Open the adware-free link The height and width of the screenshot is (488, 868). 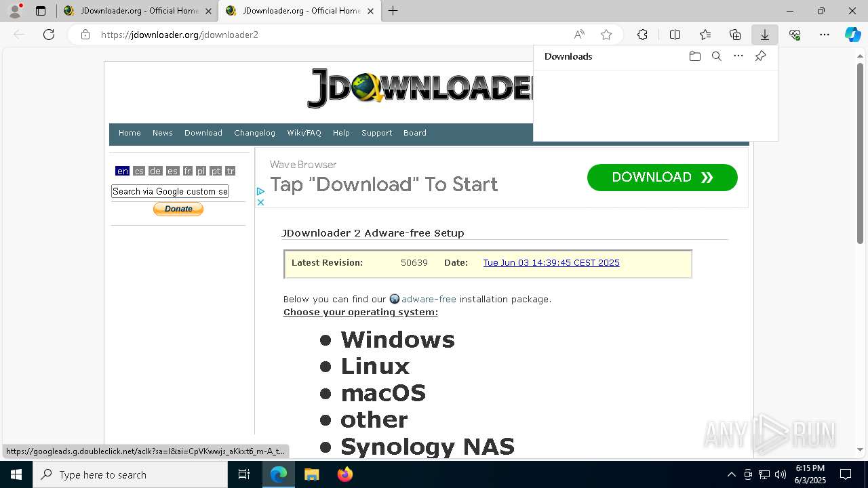pyautogui.click(x=429, y=299)
